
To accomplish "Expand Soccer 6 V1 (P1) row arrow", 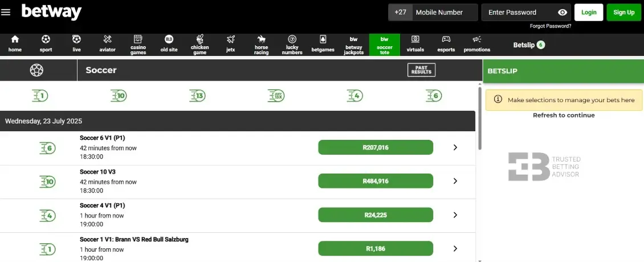I will 455,147.
